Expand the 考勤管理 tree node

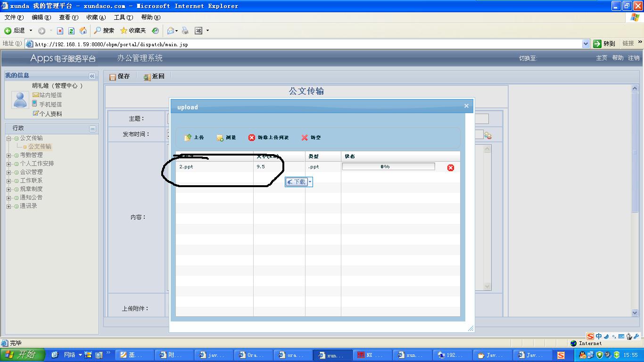[9, 156]
